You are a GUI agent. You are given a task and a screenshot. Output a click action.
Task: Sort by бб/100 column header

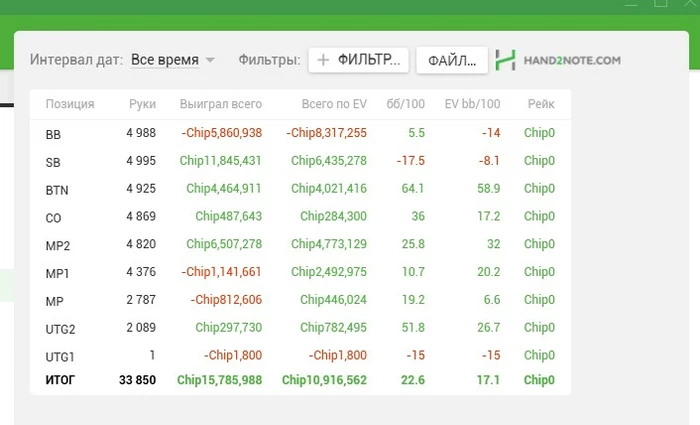click(405, 104)
